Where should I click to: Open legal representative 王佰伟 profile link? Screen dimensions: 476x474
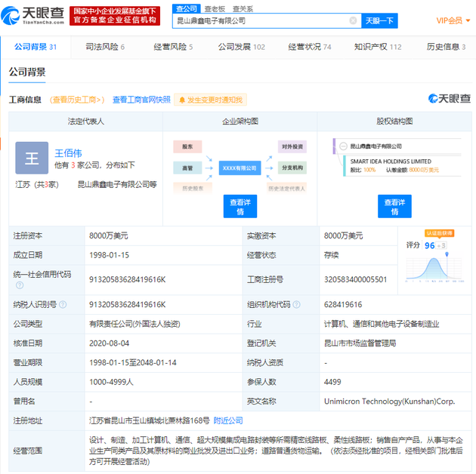(68, 153)
